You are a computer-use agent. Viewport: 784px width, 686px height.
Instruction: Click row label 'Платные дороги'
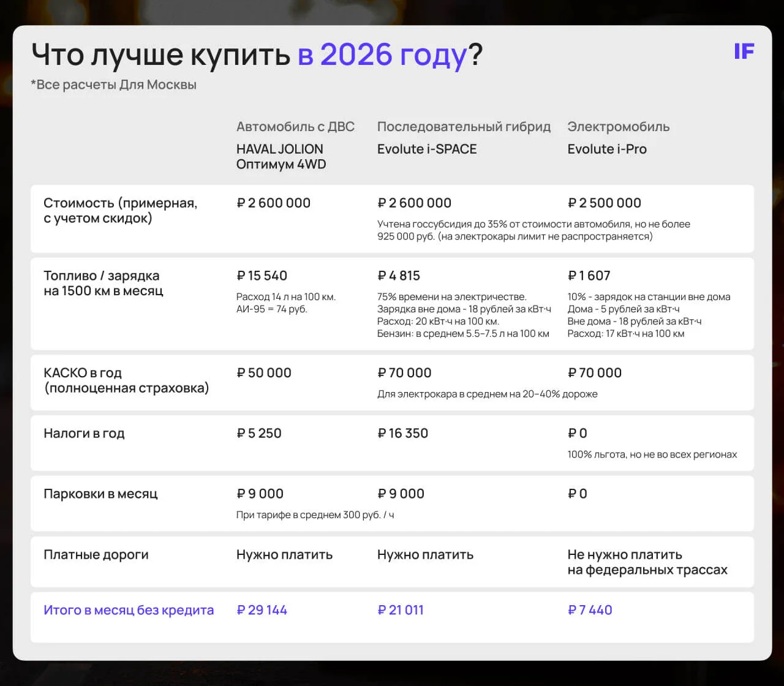(96, 555)
